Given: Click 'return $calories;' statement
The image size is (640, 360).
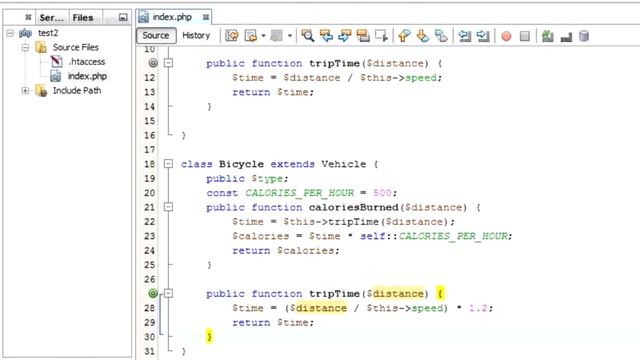Looking at the screenshot, I should coord(286,251).
